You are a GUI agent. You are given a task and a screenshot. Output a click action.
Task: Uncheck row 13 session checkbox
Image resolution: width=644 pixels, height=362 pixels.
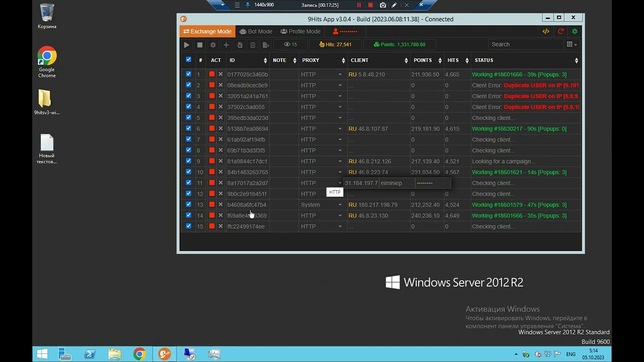click(189, 204)
